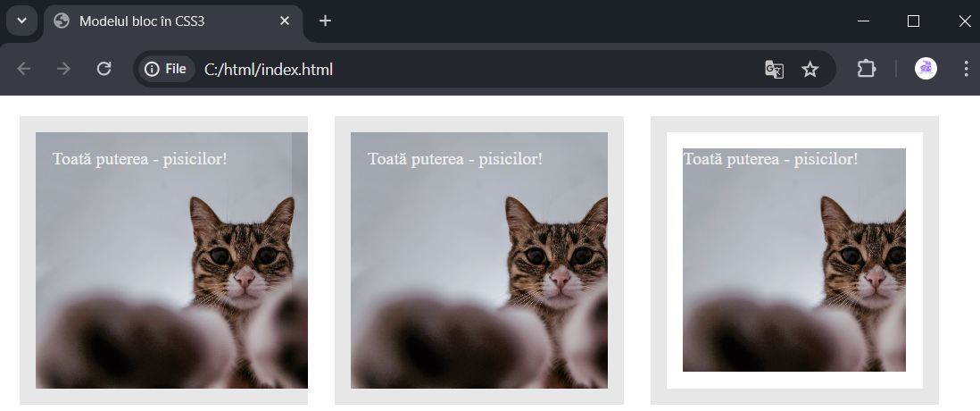
Task: Click 'Toată puterea - pisicilor!' text in third block
Action: 770,159
